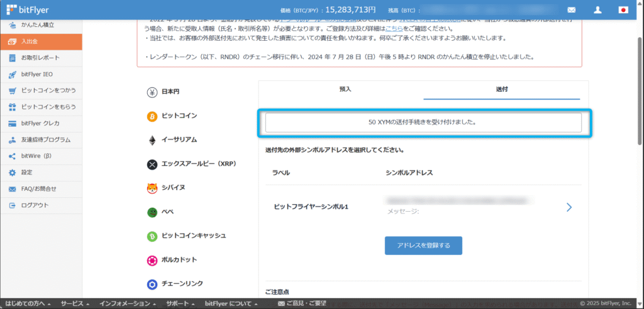This screenshot has width=644, height=309.
Task: Open 友達招待プログラム in the sidebar
Action: (41, 140)
